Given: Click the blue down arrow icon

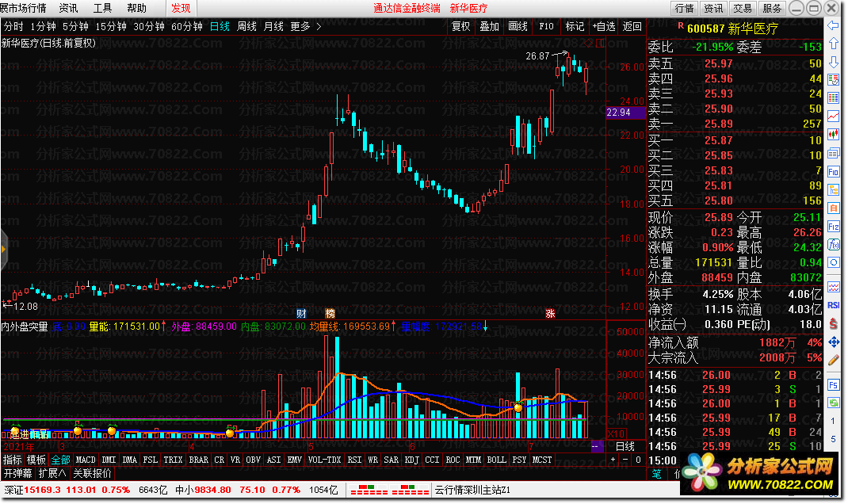Looking at the screenshot, I should [x=834, y=62].
